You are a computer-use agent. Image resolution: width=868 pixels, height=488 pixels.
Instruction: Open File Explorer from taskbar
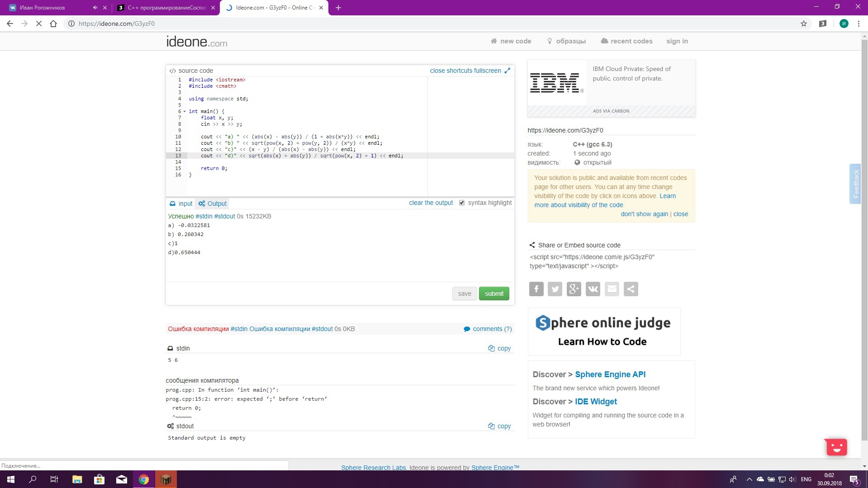pos(77,479)
